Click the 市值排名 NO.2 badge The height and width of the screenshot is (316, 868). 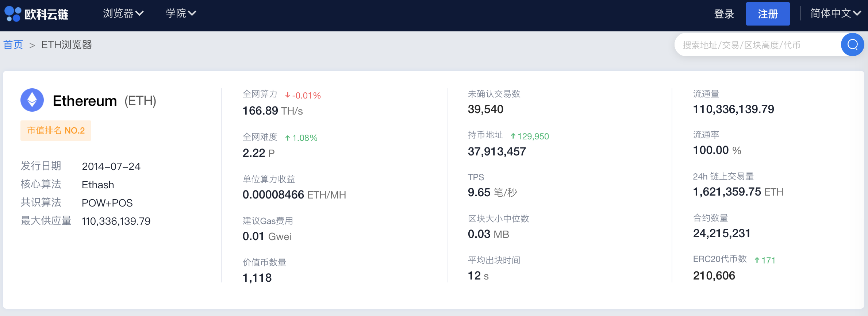pos(56,131)
